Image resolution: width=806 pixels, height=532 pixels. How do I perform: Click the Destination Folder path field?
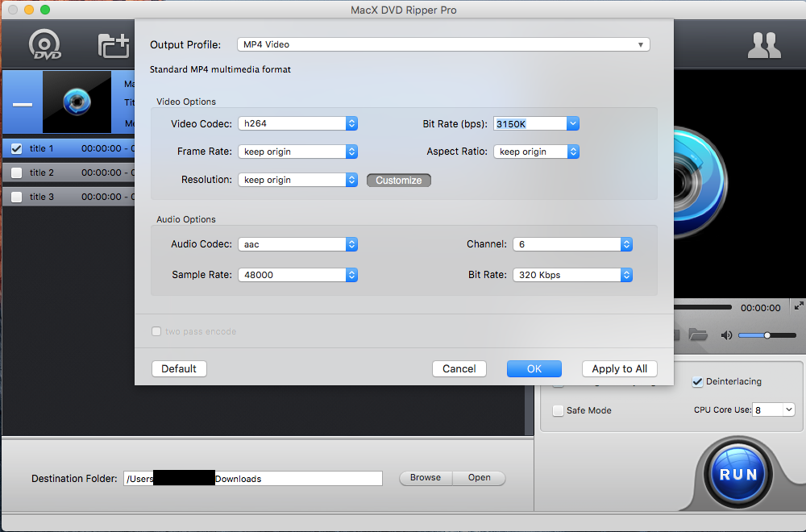point(253,479)
